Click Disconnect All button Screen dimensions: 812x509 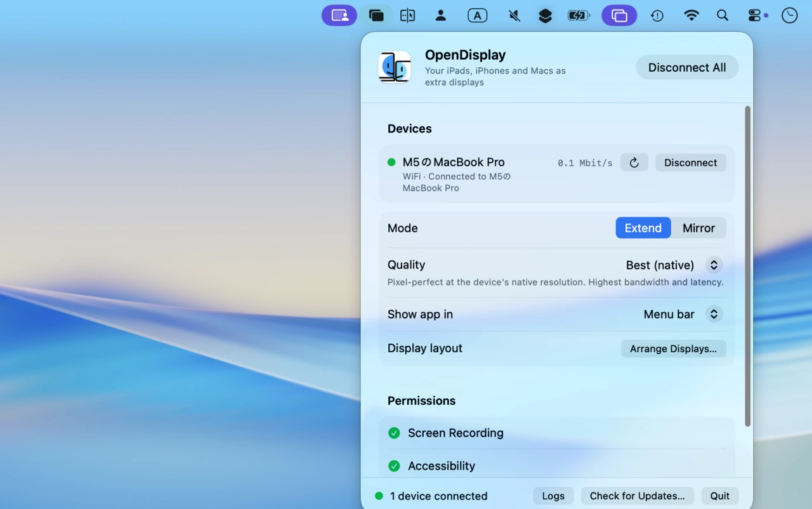click(x=687, y=67)
